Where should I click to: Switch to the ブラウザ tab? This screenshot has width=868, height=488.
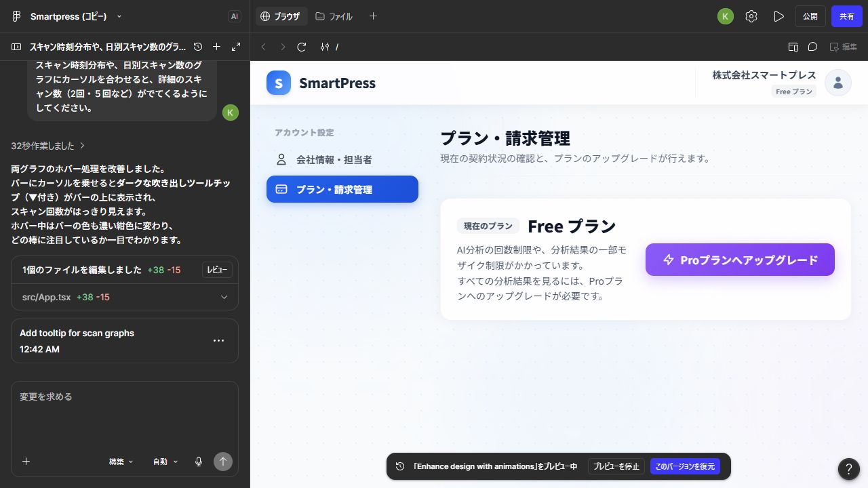(281, 16)
